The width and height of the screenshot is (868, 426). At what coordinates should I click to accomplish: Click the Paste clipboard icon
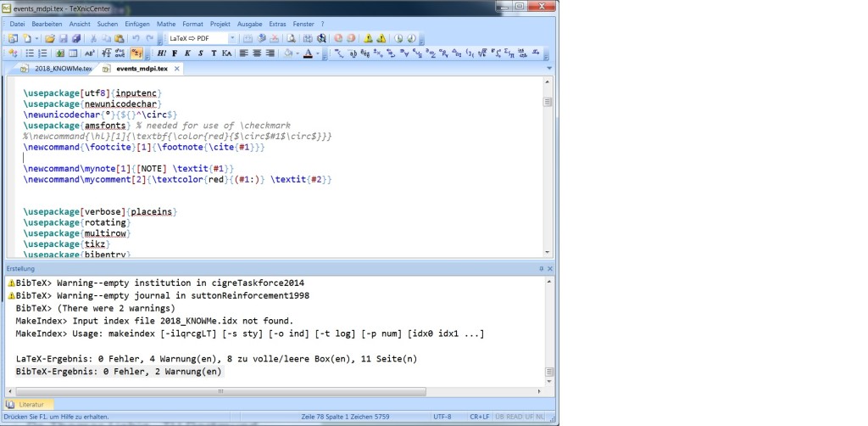(x=119, y=38)
